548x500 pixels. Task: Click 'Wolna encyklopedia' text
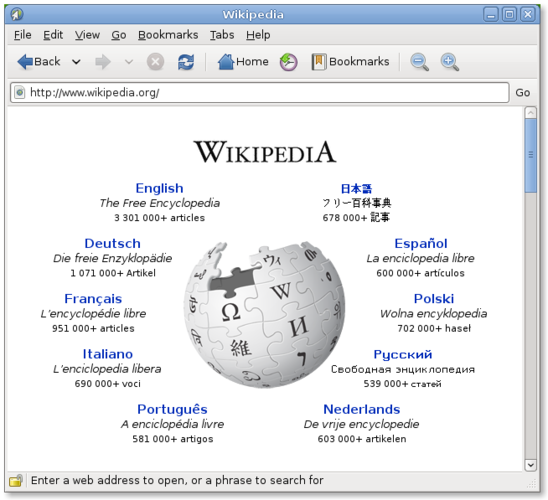pyautogui.click(x=434, y=314)
